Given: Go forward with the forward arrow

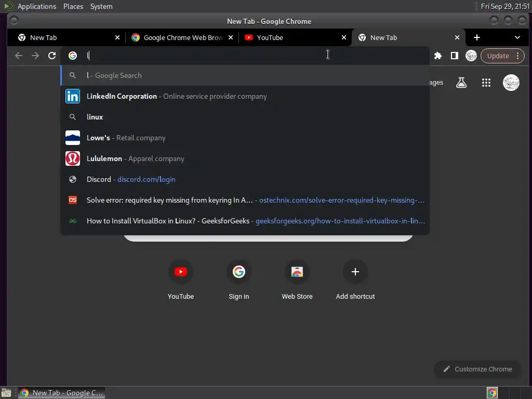Looking at the screenshot, I should click(x=35, y=56).
